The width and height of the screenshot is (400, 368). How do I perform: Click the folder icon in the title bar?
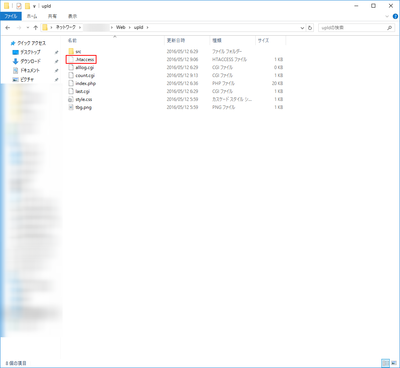pos(6,6)
